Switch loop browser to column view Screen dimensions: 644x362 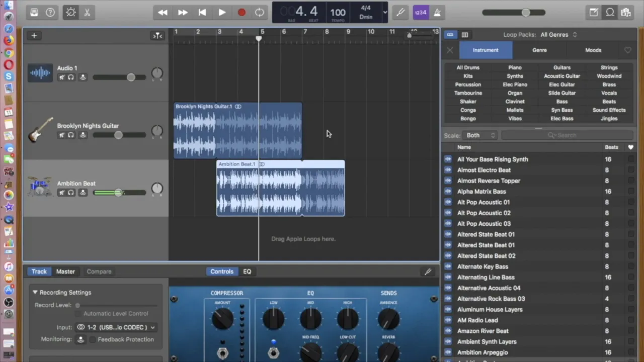pyautogui.click(x=465, y=35)
